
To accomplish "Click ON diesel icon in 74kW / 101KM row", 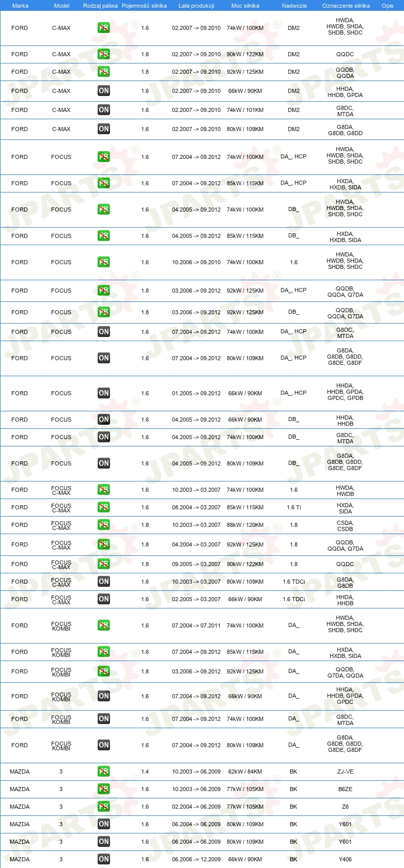I will 104,110.
